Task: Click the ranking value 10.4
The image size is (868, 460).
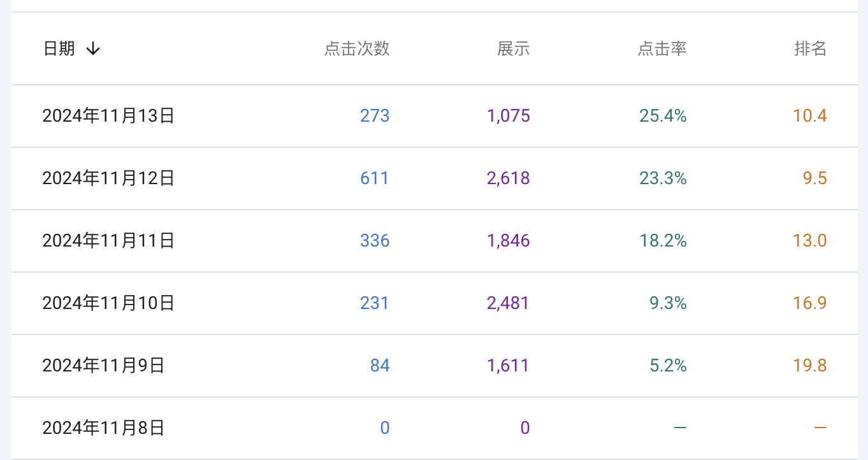Action: [810, 116]
